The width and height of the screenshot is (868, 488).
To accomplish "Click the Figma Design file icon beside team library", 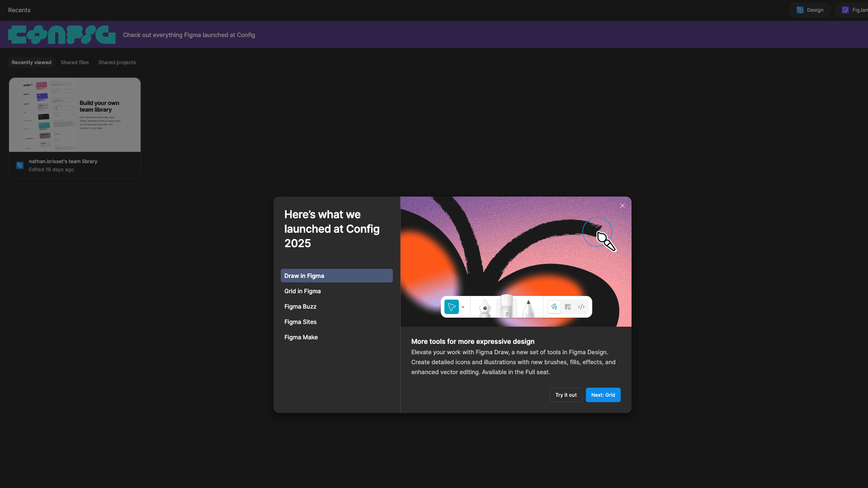I will [20, 165].
